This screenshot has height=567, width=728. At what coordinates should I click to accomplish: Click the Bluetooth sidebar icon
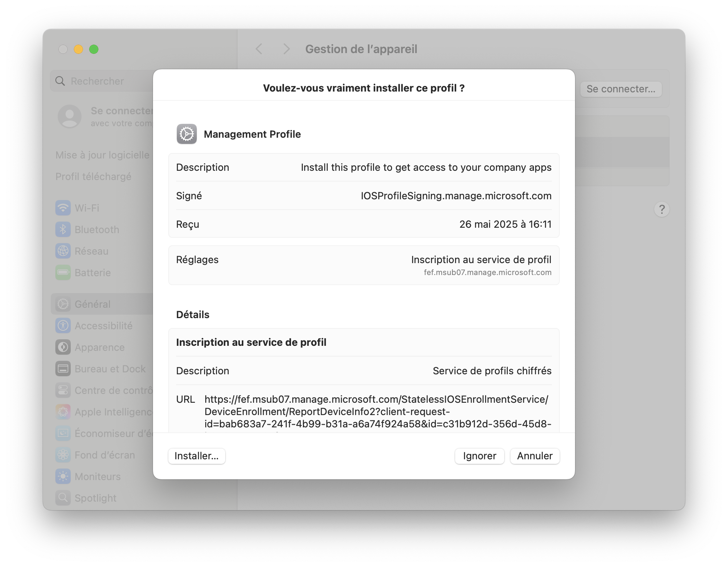63,230
